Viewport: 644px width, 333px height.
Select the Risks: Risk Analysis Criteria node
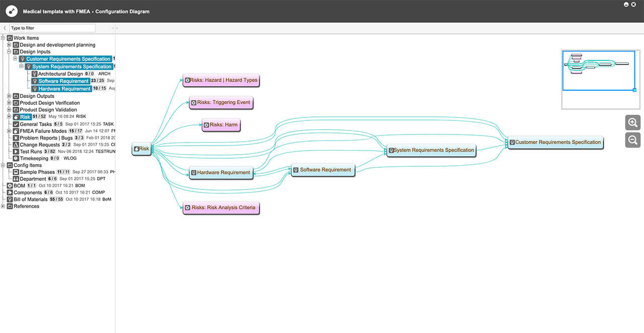(220, 208)
